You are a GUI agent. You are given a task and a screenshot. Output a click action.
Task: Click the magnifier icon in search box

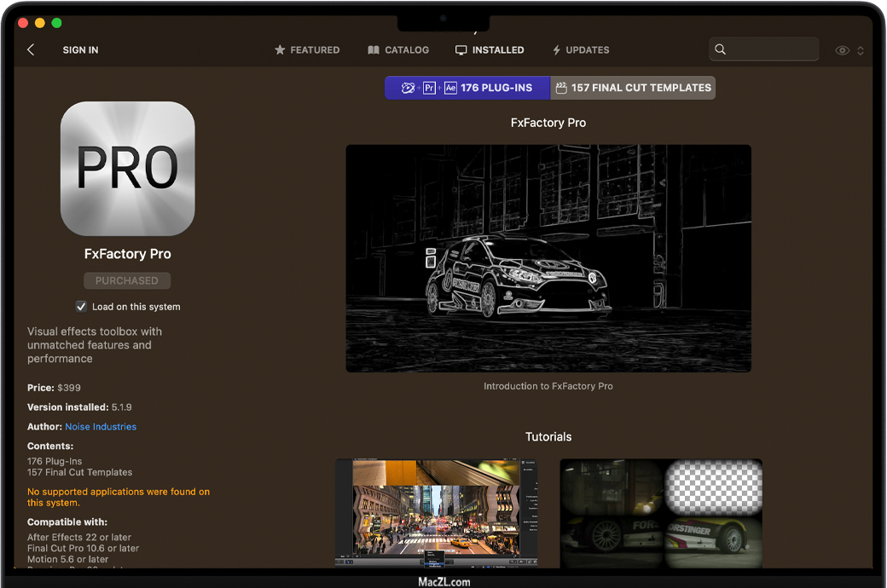(721, 49)
